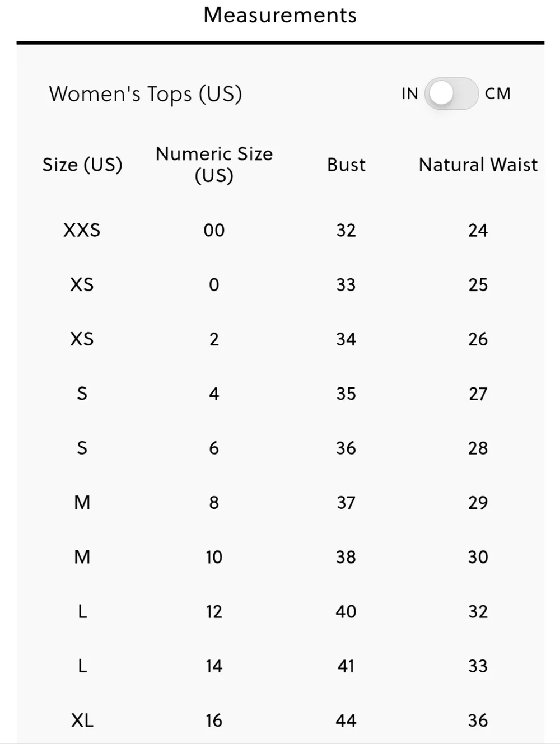Click the Women's Tops (US) title
The image size is (560, 744).
point(146,94)
